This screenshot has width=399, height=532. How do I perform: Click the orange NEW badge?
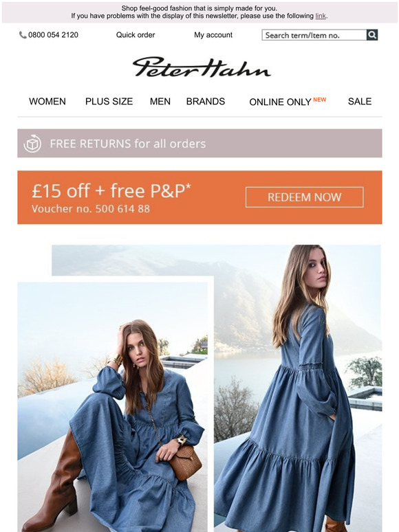319,100
